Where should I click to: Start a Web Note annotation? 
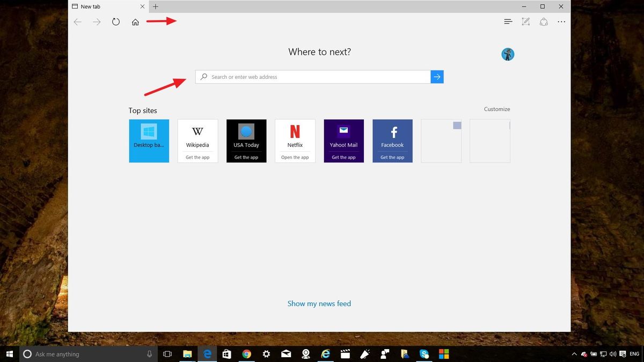pyautogui.click(x=525, y=21)
